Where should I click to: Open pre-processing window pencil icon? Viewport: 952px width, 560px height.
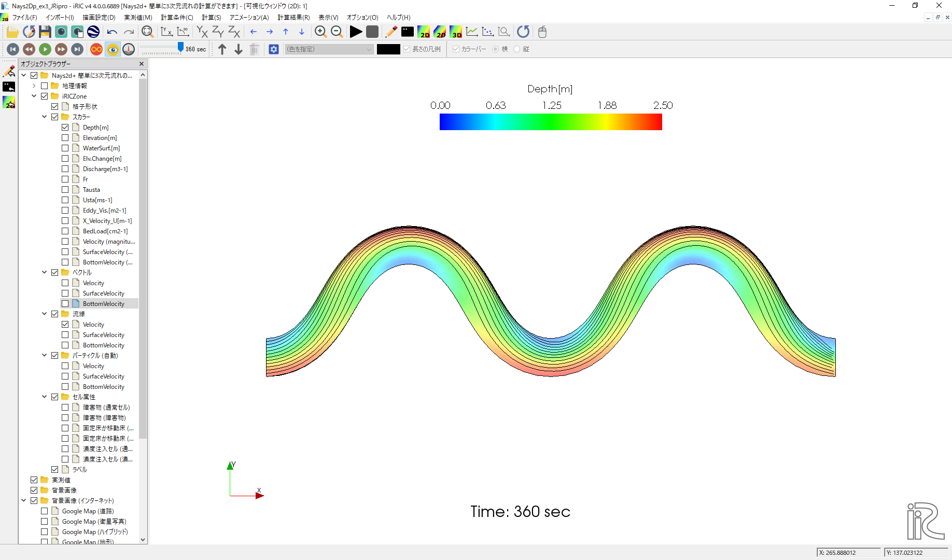tap(391, 32)
